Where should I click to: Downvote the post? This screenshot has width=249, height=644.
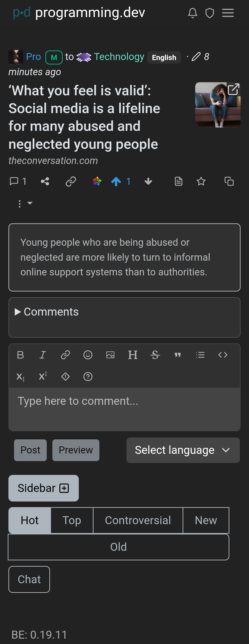(148, 181)
